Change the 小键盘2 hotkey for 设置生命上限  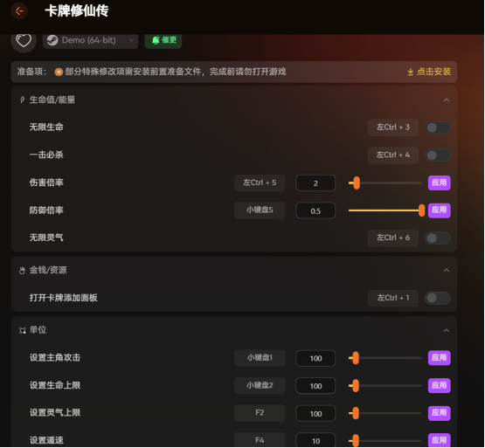(260, 385)
